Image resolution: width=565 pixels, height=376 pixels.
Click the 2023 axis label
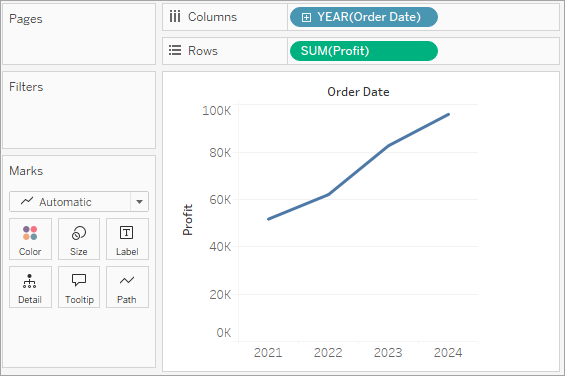pyautogui.click(x=388, y=353)
